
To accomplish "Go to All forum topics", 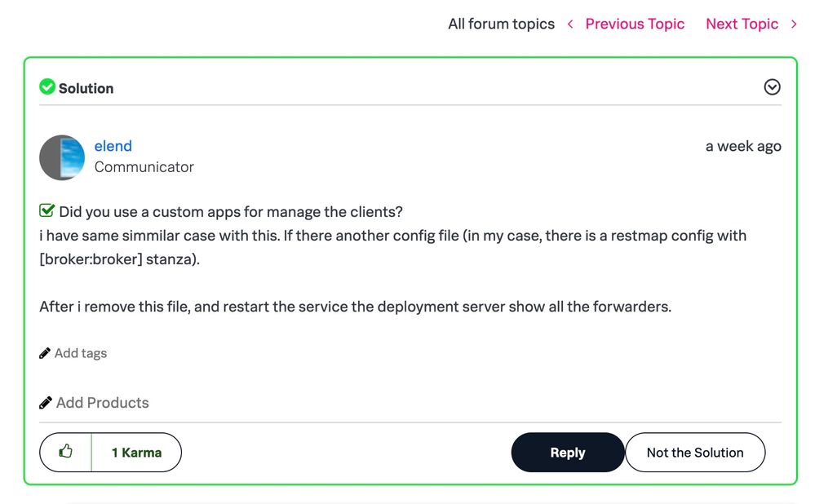I will pyautogui.click(x=501, y=24).
